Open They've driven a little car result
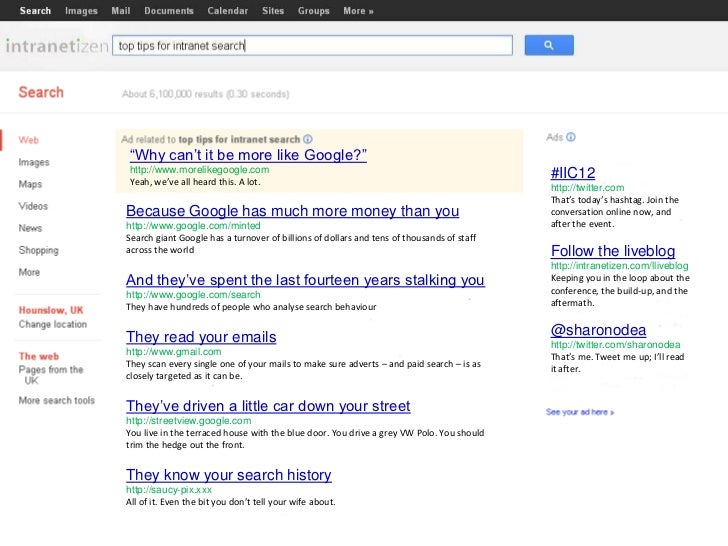The height and width of the screenshot is (546, 728). pos(268,406)
